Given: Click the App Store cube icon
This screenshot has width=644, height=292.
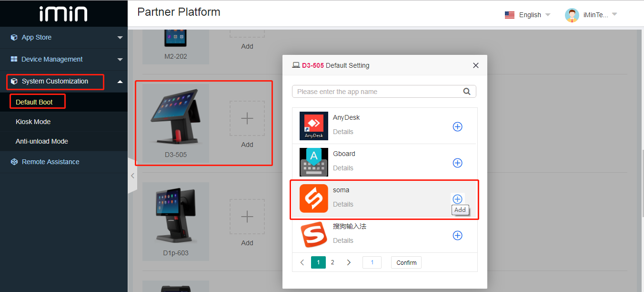Looking at the screenshot, I should (14, 37).
